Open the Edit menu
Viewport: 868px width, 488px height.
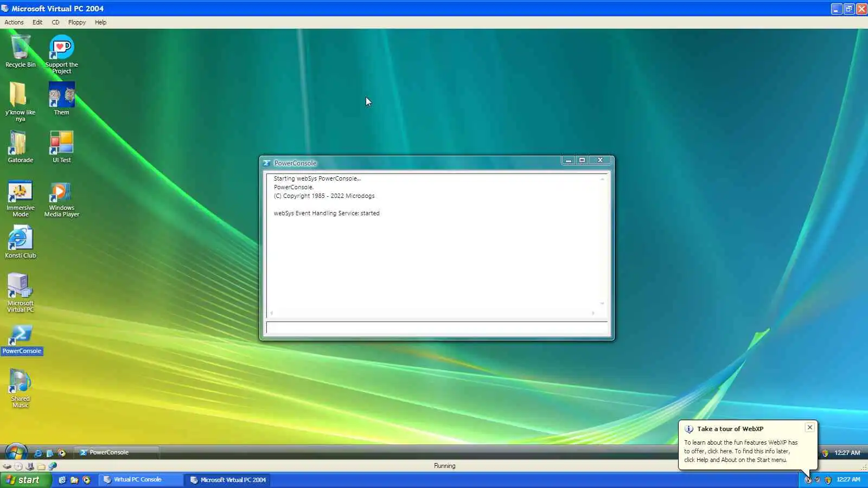point(37,22)
